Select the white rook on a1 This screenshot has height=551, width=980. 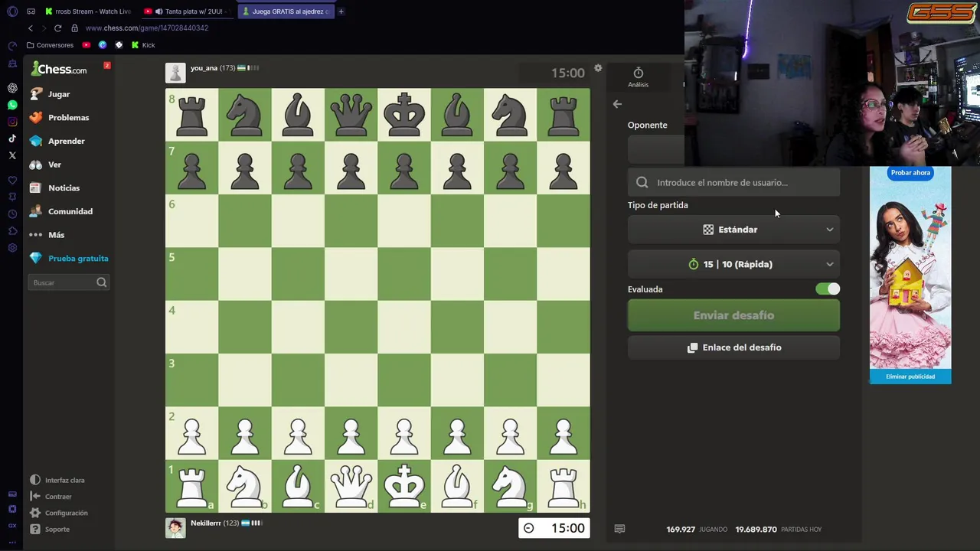[191, 486]
